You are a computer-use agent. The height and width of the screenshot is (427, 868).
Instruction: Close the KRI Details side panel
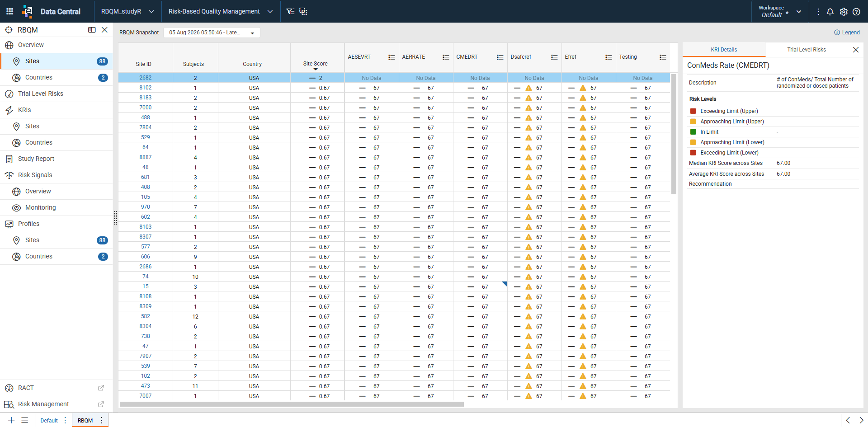(856, 50)
